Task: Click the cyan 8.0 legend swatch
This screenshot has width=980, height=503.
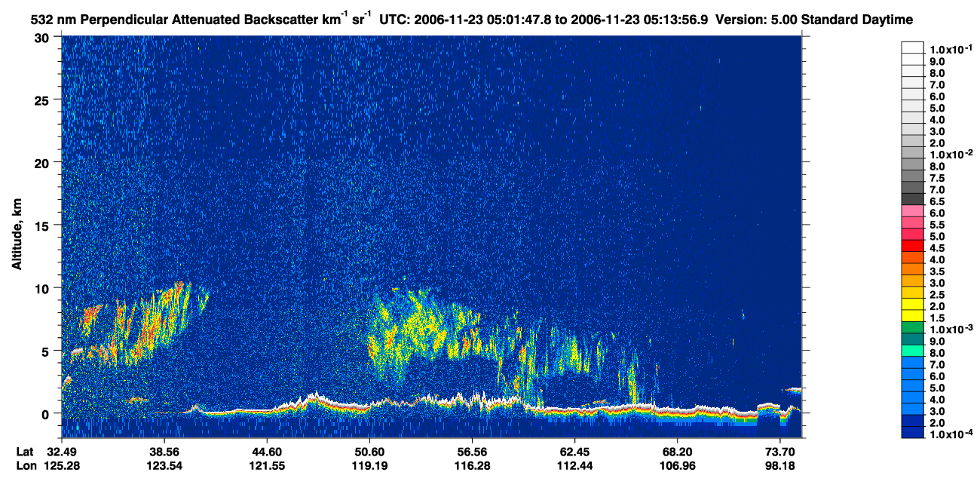Action: (x=912, y=351)
